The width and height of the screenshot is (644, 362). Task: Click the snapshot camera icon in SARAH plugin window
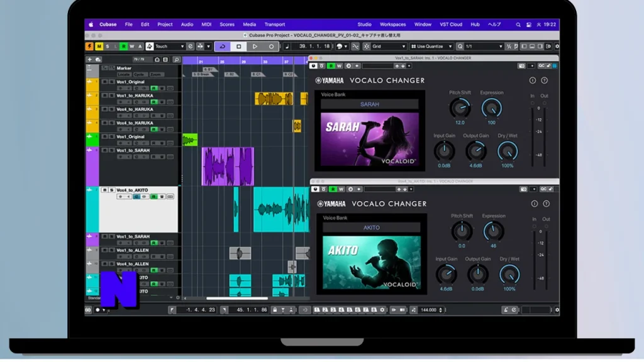click(521, 65)
